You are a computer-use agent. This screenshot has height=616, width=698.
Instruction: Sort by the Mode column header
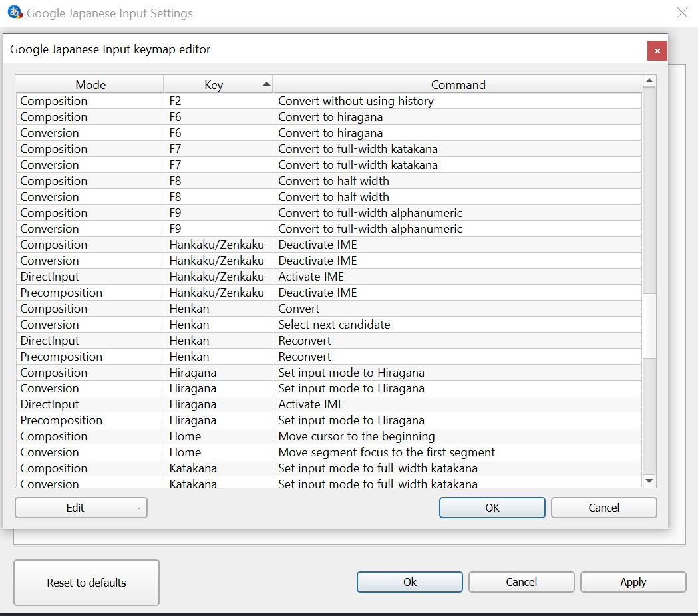pos(90,84)
